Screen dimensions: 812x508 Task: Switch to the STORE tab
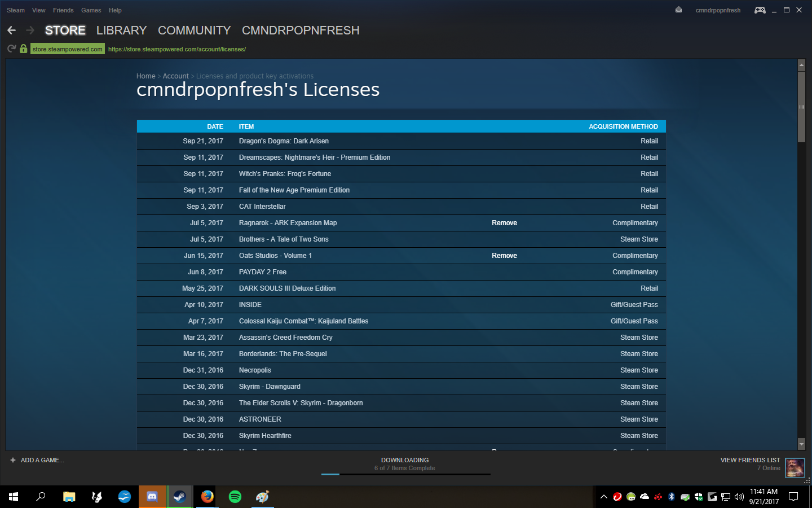click(65, 30)
